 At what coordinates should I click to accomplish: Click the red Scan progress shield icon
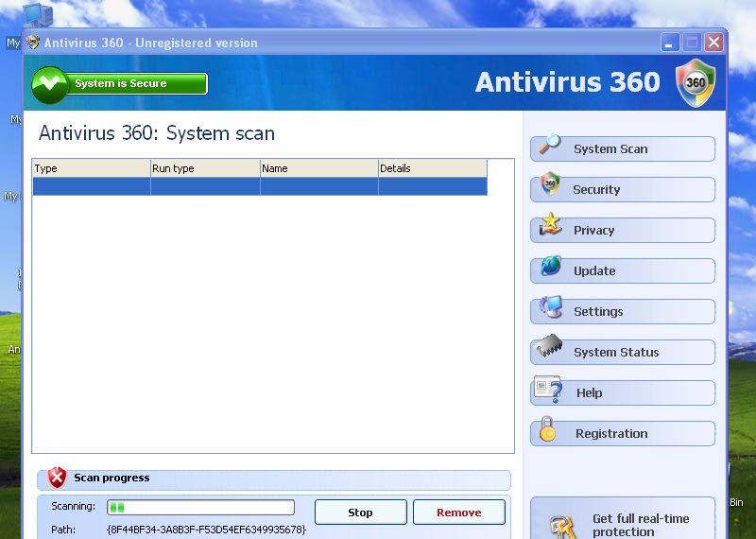tap(58, 478)
